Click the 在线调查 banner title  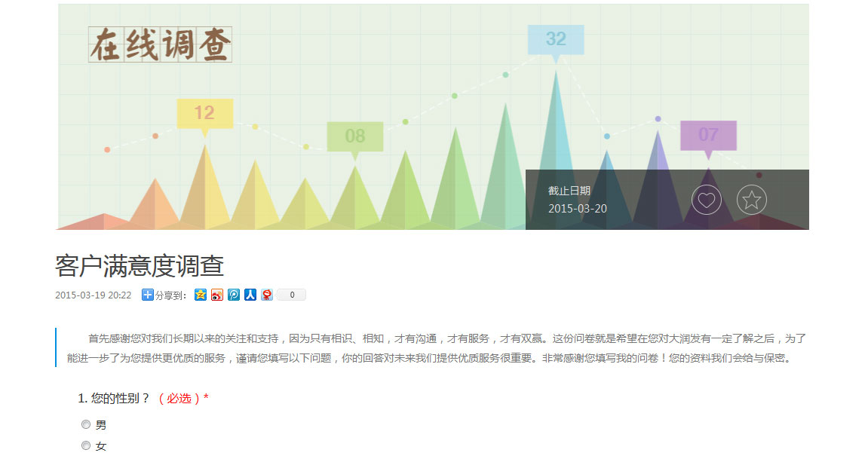tap(160, 44)
